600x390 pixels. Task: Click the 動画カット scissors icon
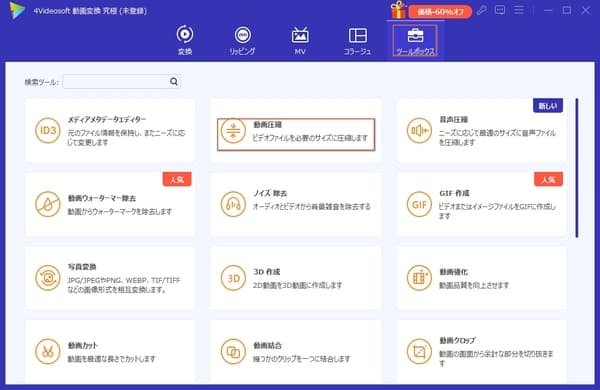(48, 351)
